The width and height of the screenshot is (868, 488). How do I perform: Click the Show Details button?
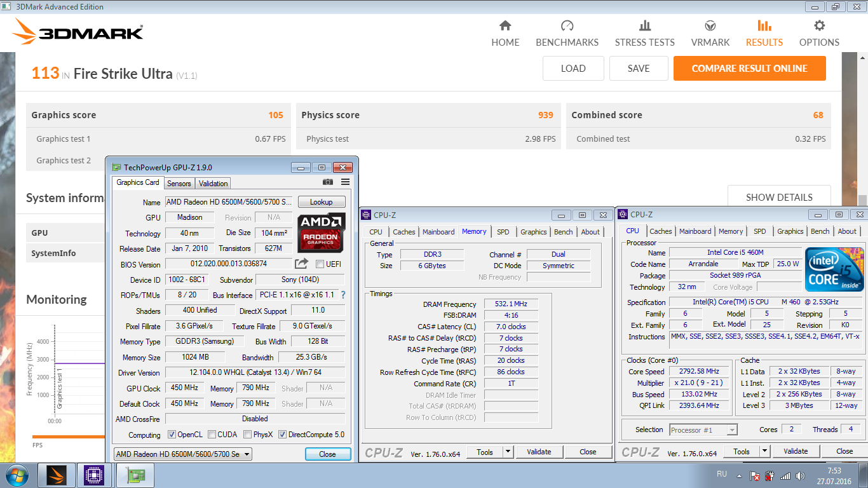(779, 197)
